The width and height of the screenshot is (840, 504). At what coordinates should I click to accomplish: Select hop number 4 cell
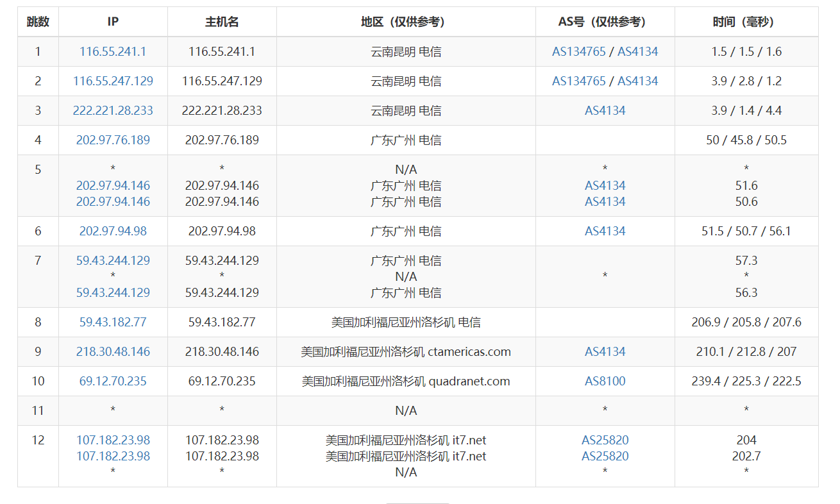[x=38, y=140]
